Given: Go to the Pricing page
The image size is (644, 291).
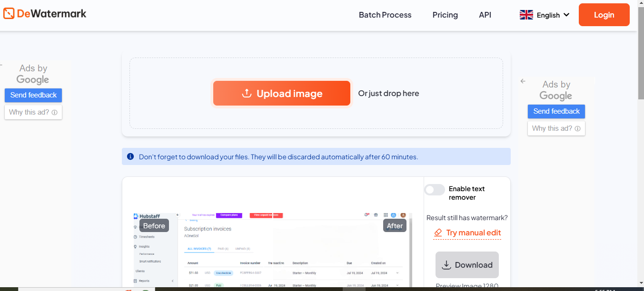Looking at the screenshot, I should pos(445,15).
